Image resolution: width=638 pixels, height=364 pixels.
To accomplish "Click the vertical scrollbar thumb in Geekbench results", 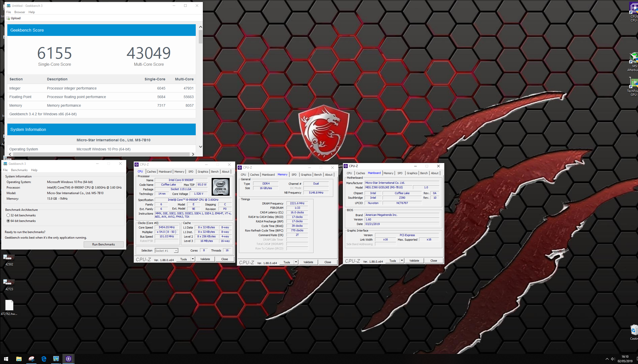I will pos(201,37).
